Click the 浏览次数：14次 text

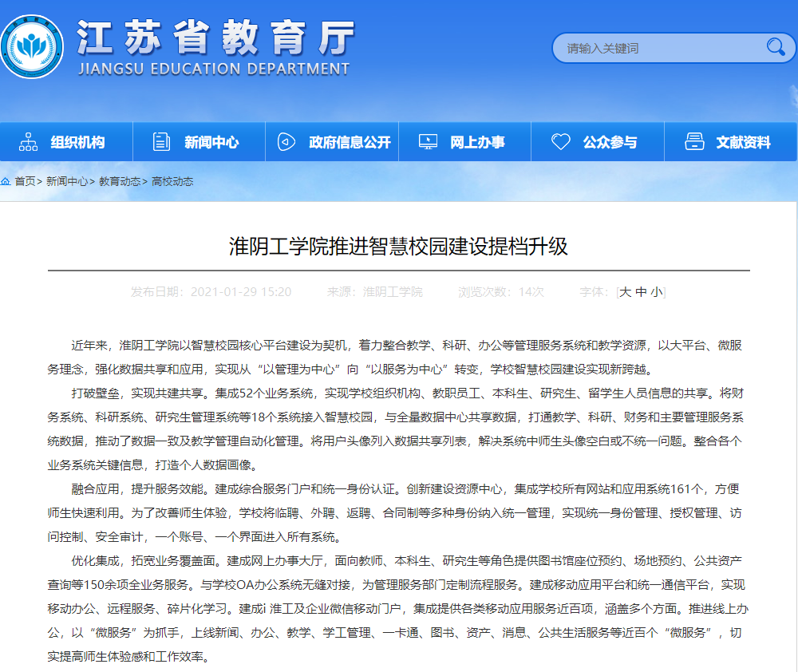[501, 292]
